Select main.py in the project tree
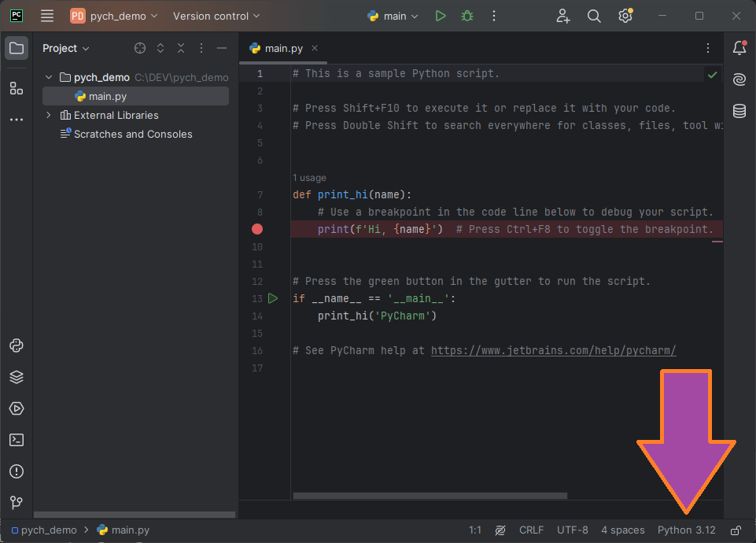This screenshot has width=756, height=543. 135,97
